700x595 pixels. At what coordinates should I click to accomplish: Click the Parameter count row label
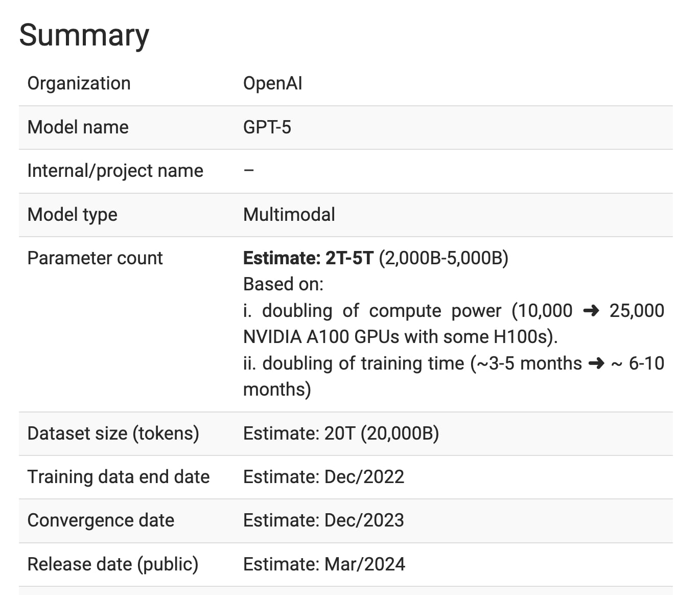coord(95,258)
